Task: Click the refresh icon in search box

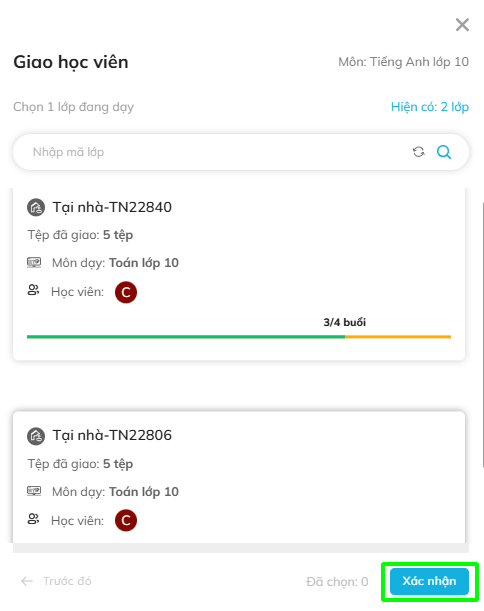Action: click(x=419, y=152)
